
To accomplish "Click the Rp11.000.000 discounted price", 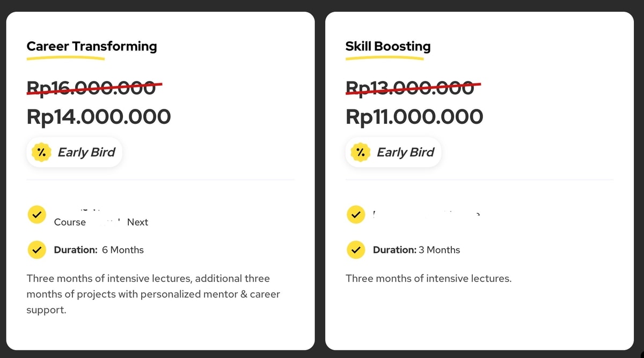I will 414,116.
